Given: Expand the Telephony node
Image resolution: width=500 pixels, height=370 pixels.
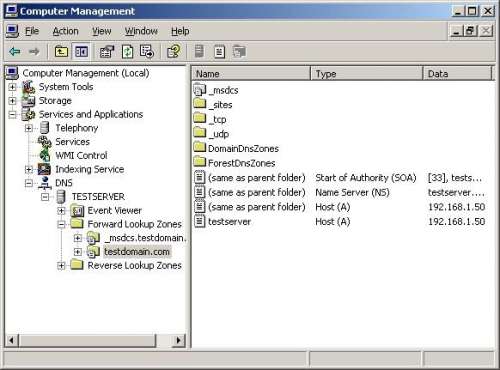Looking at the screenshot, I should click(x=29, y=128).
